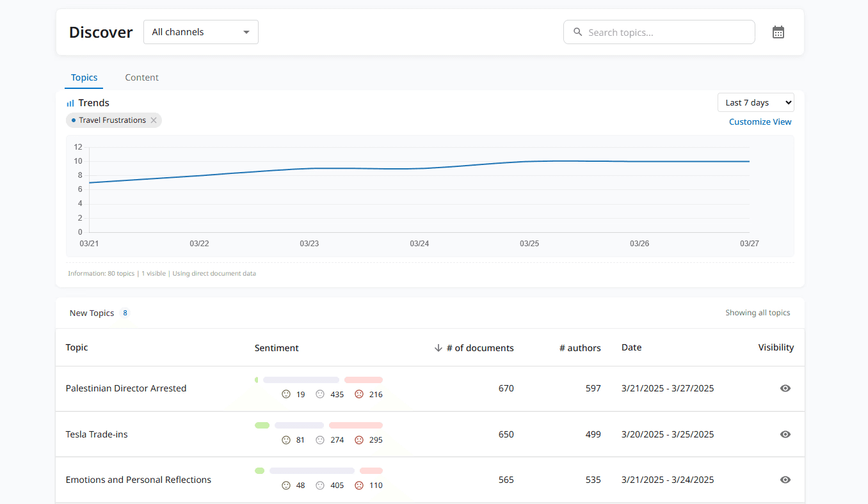Screen dimensions: 868x504
Task: Open the calendar date picker icon
Action: pyautogui.click(x=778, y=32)
